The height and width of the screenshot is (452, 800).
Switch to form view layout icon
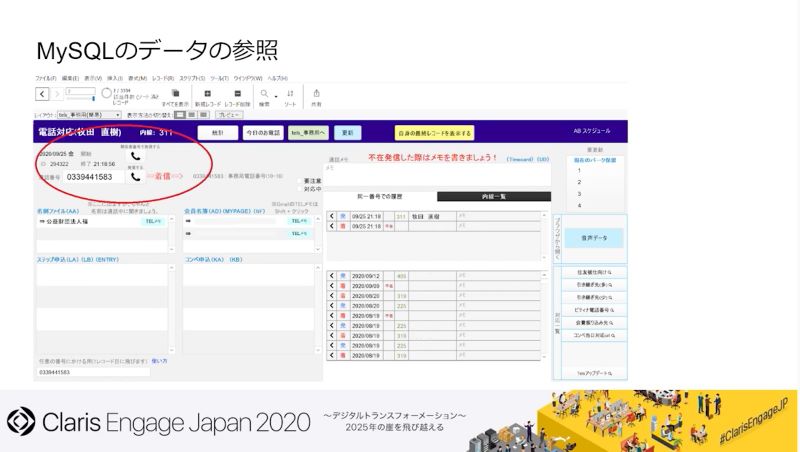pyautogui.click(x=180, y=115)
